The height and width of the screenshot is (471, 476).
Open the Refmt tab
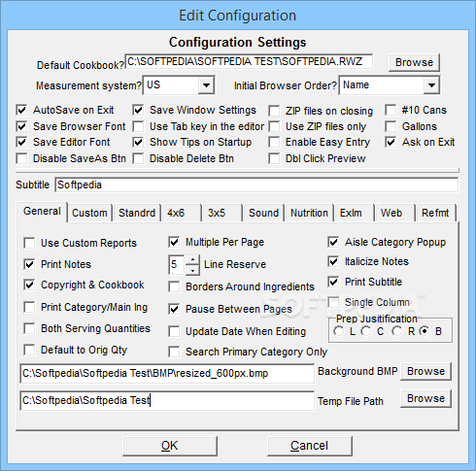point(436,213)
